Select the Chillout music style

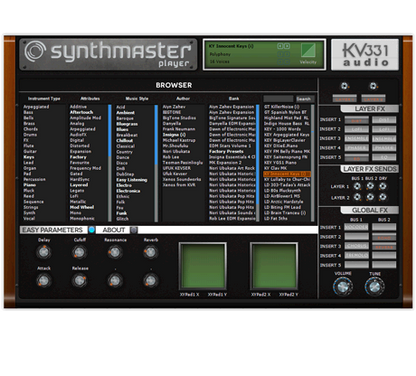pyautogui.click(x=125, y=140)
